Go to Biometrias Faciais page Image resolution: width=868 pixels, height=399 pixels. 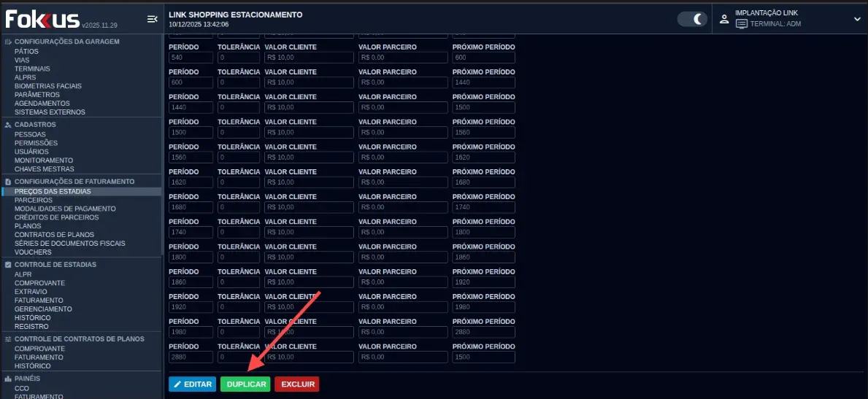pos(48,86)
